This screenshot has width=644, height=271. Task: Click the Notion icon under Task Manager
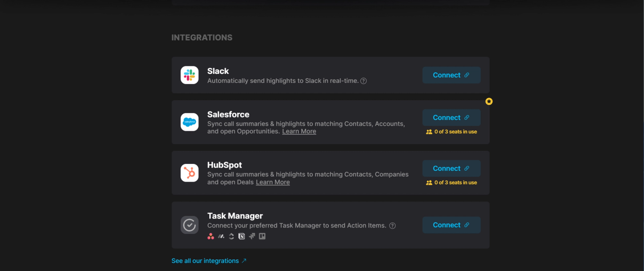tap(242, 236)
